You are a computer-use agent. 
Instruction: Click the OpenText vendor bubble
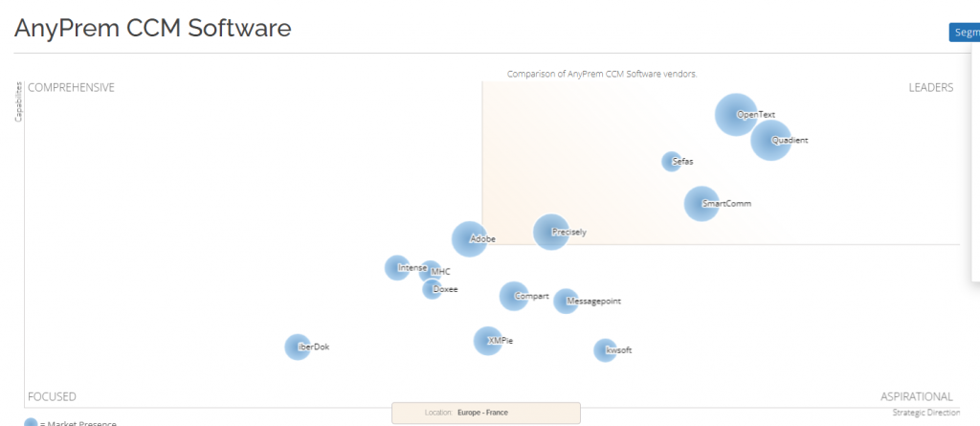tap(735, 115)
